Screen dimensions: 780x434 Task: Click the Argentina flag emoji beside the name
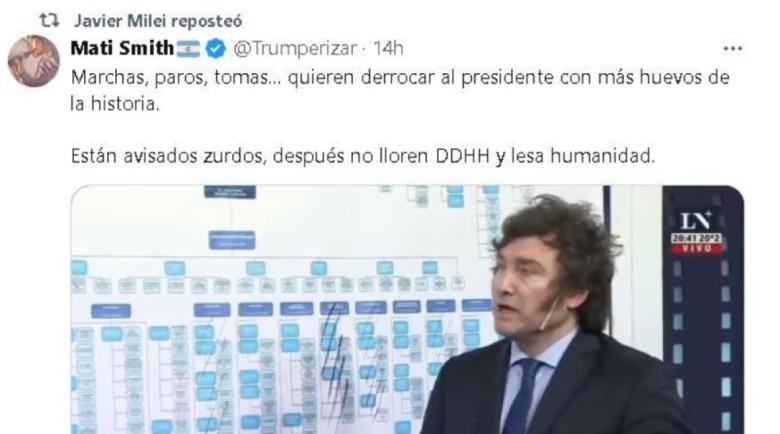[189, 49]
